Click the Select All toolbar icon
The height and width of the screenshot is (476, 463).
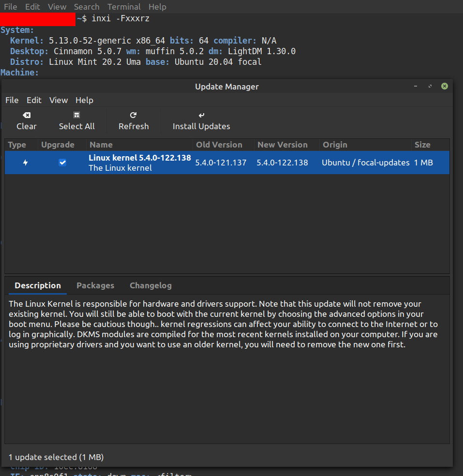coord(76,115)
